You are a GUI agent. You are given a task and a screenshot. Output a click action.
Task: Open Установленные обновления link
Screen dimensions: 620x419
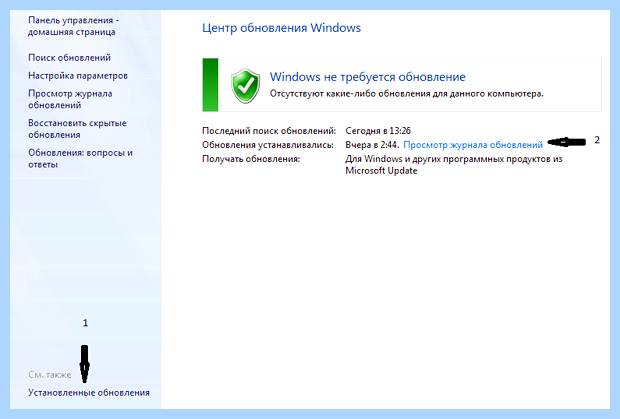89,393
